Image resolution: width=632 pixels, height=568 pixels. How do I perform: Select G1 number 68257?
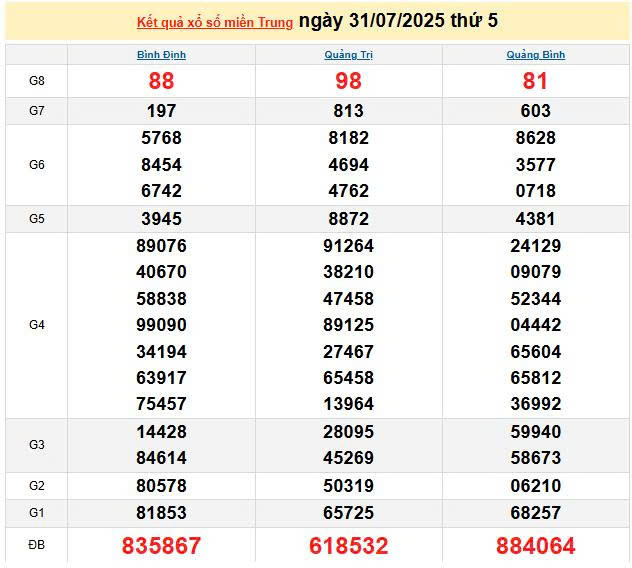(x=536, y=513)
